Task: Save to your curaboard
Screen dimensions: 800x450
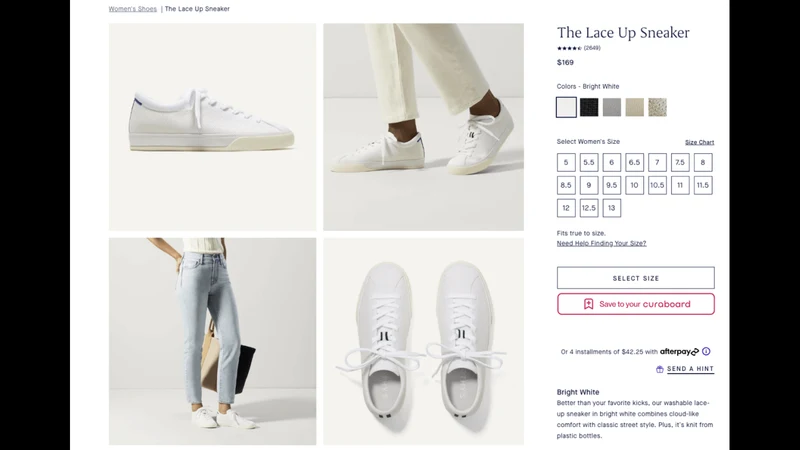Action: tap(636, 304)
